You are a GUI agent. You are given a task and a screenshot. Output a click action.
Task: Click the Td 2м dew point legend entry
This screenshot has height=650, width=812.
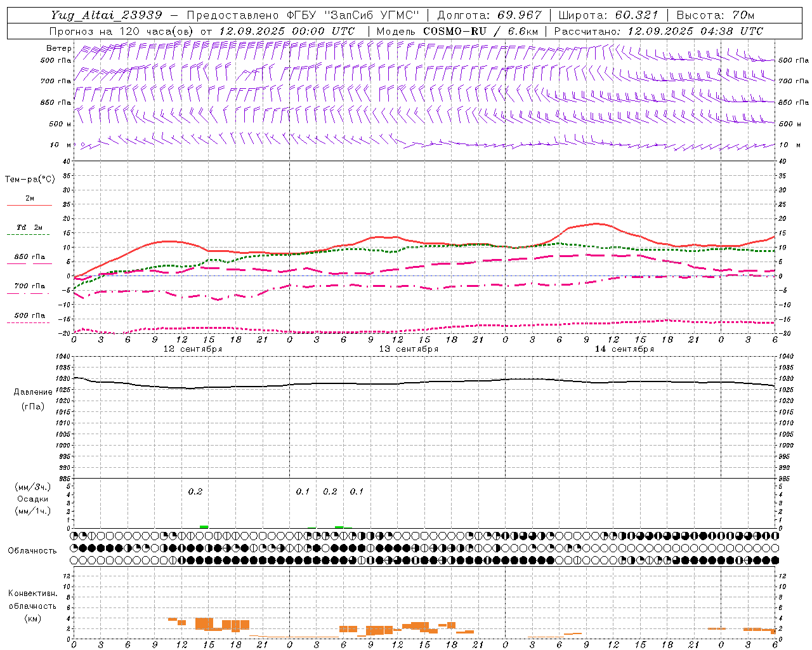[29, 229]
